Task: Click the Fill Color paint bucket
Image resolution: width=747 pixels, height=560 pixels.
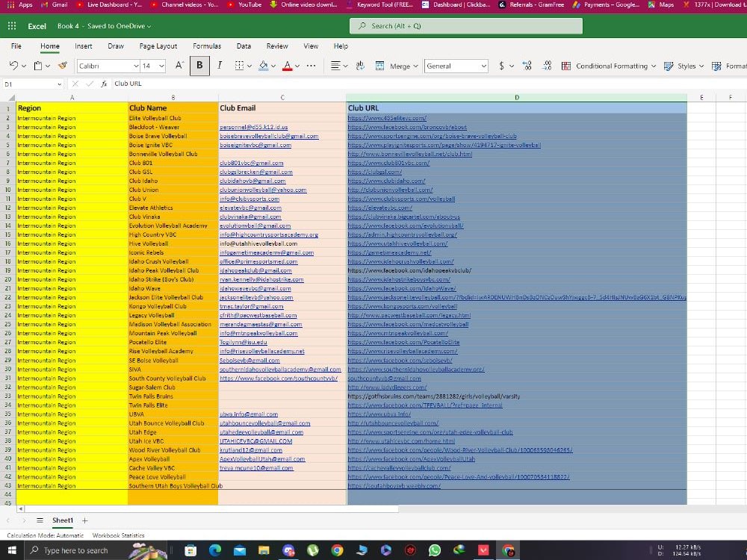Action: [264, 66]
